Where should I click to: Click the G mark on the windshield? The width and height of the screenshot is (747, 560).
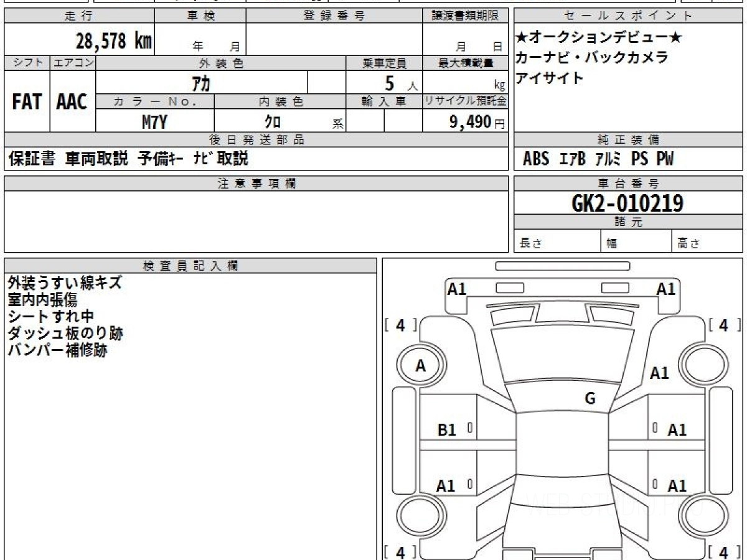pos(590,399)
